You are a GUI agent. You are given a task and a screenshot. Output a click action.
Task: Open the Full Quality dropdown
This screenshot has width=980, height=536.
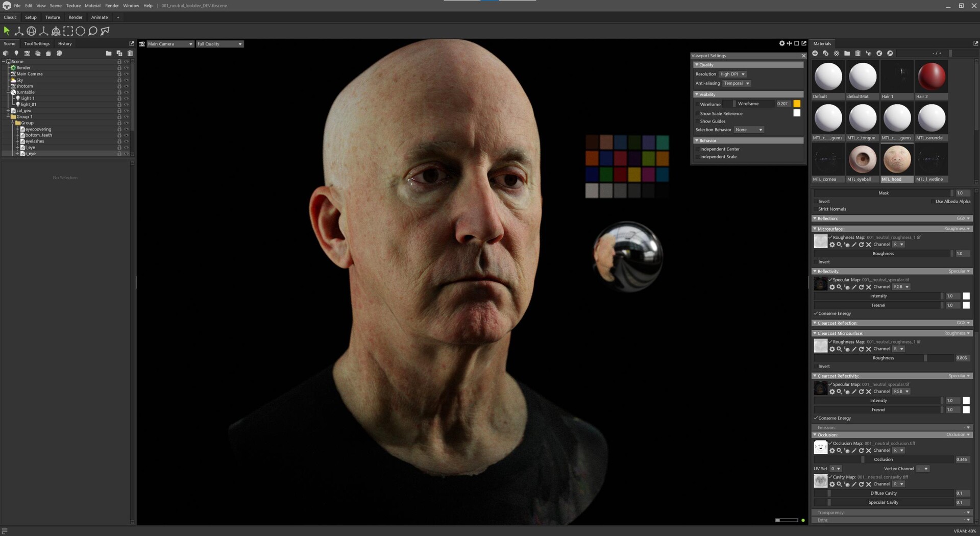[219, 44]
